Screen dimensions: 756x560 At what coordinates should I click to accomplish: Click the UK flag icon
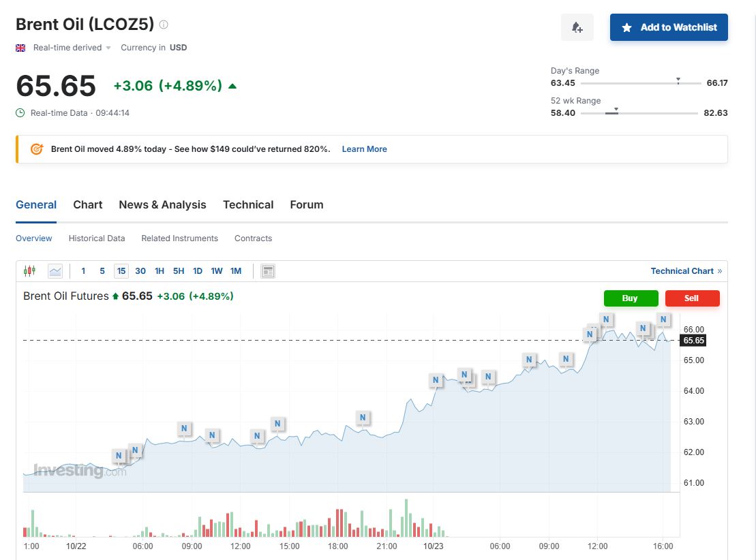(x=20, y=48)
